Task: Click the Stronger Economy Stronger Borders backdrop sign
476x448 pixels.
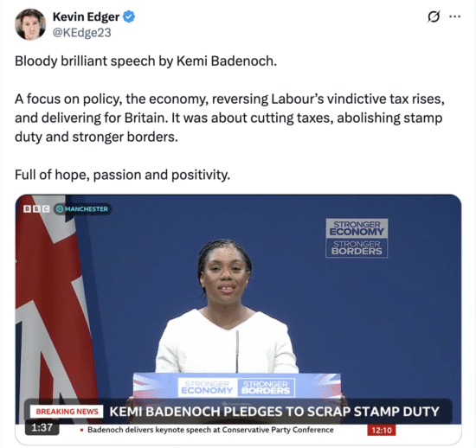Action: pyautogui.click(x=357, y=238)
